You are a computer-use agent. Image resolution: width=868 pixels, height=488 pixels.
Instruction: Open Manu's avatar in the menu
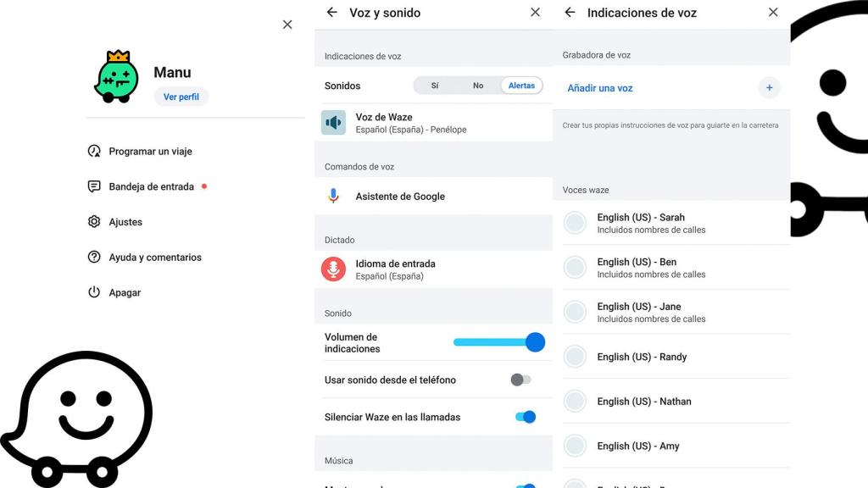[116, 76]
